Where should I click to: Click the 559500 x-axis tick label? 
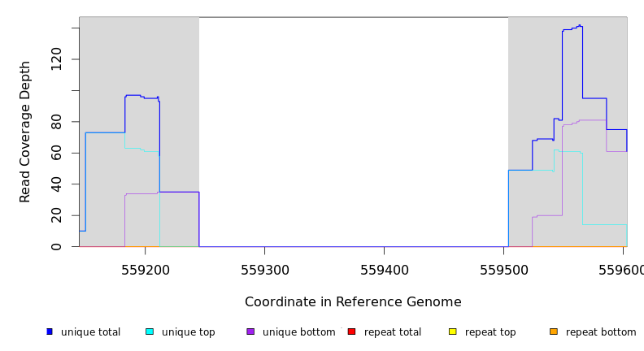coord(503,271)
